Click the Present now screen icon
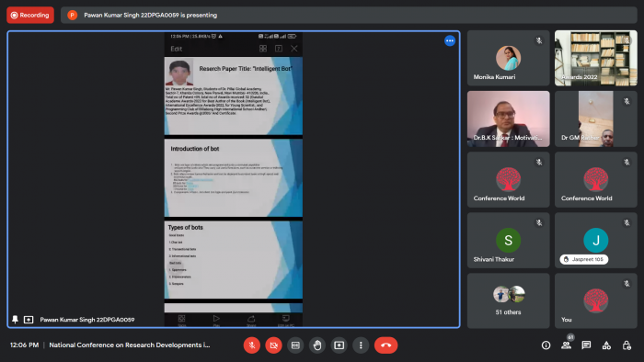This screenshot has width=644, height=362. pyautogui.click(x=339, y=345)
